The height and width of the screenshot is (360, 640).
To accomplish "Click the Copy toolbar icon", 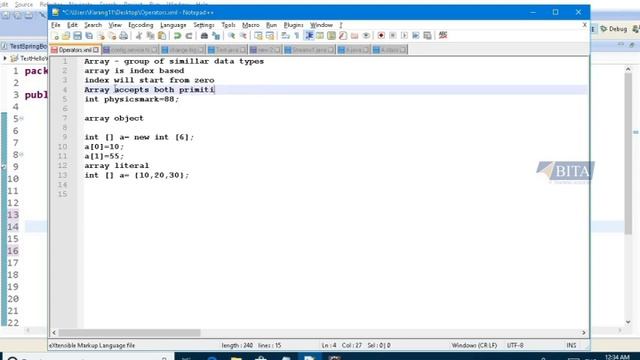I will [151, 36].
